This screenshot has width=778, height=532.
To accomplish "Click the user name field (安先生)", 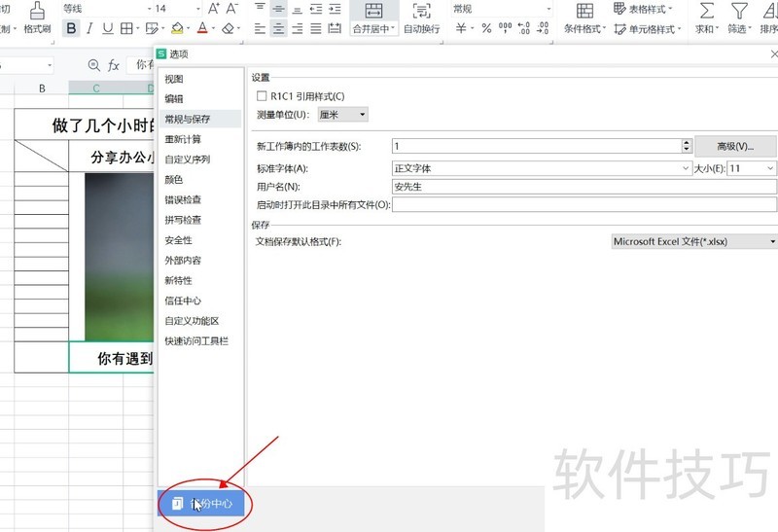I will point(584,187).
